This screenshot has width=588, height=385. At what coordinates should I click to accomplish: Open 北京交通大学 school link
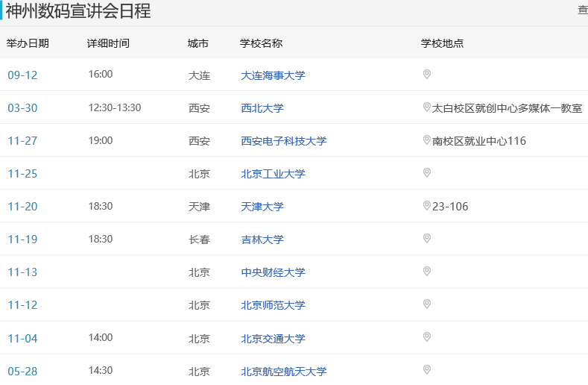point(273,339)
